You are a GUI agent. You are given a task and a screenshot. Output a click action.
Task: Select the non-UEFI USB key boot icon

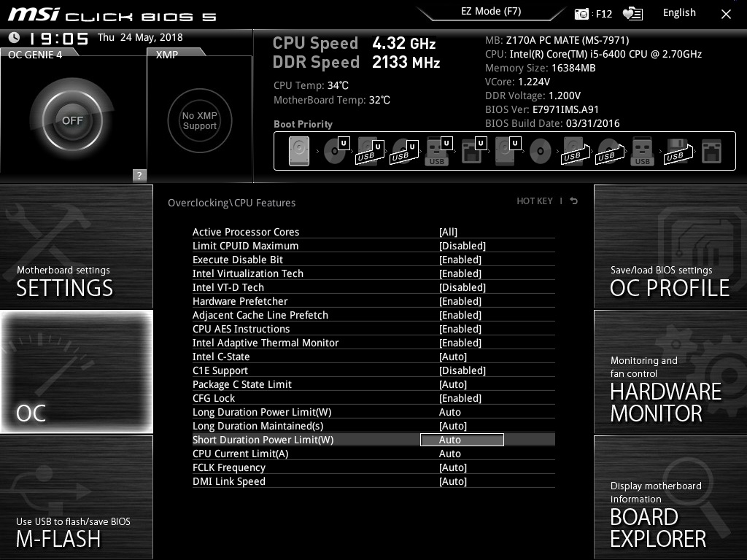pos(642,152)
